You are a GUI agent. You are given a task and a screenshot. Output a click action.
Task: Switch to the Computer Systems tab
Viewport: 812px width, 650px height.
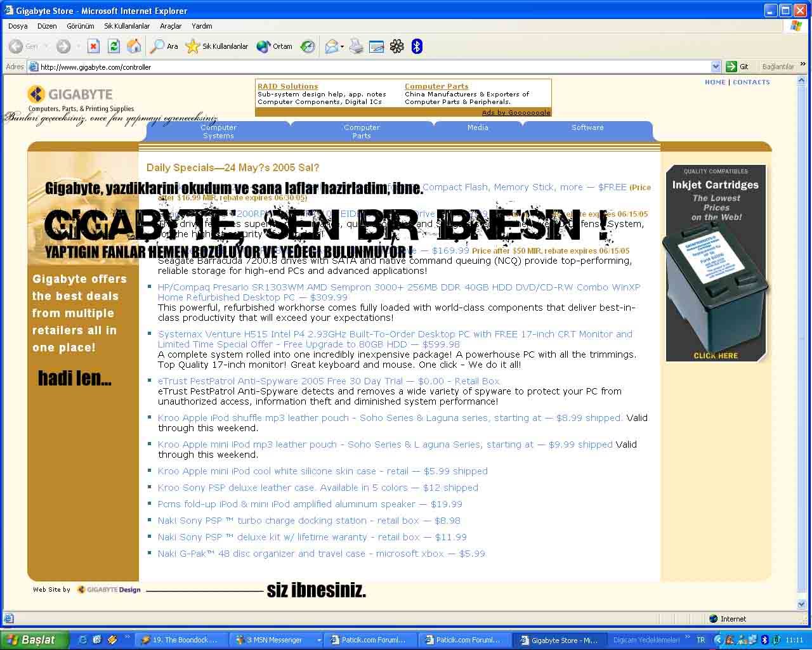coord(218,131)
